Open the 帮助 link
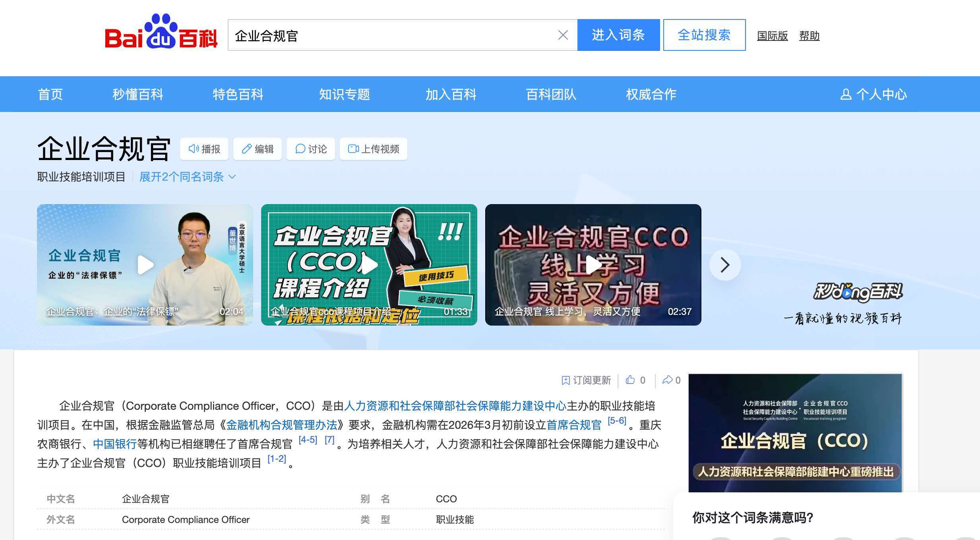The image size is (980, 540). 810,36
